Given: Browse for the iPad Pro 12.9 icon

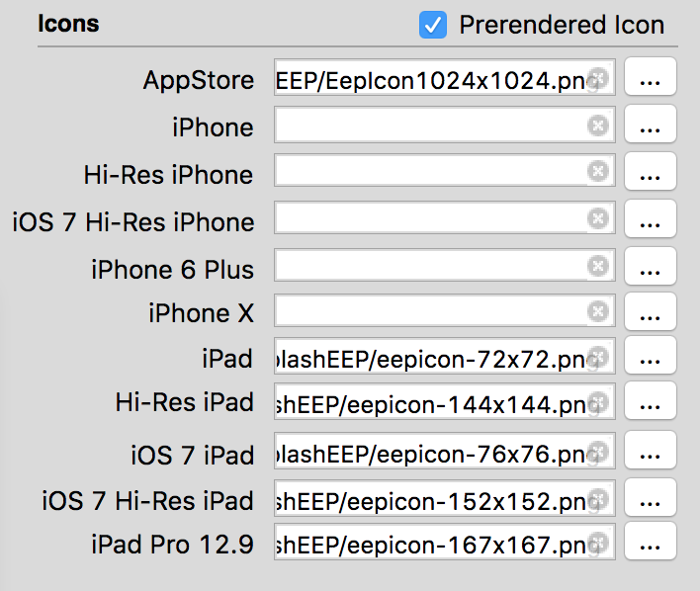Looking at the screenshot, I should tap(650, 542).
